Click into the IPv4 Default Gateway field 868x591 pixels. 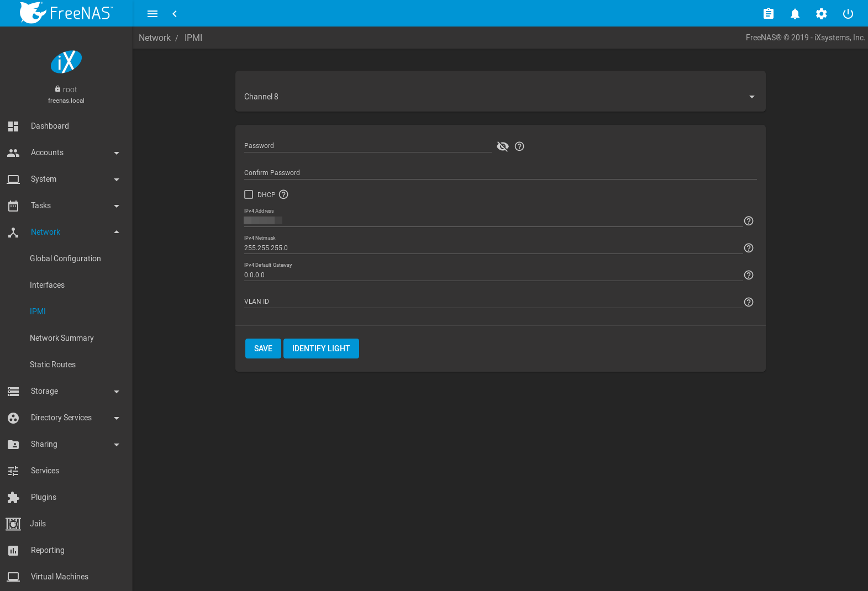492,275
